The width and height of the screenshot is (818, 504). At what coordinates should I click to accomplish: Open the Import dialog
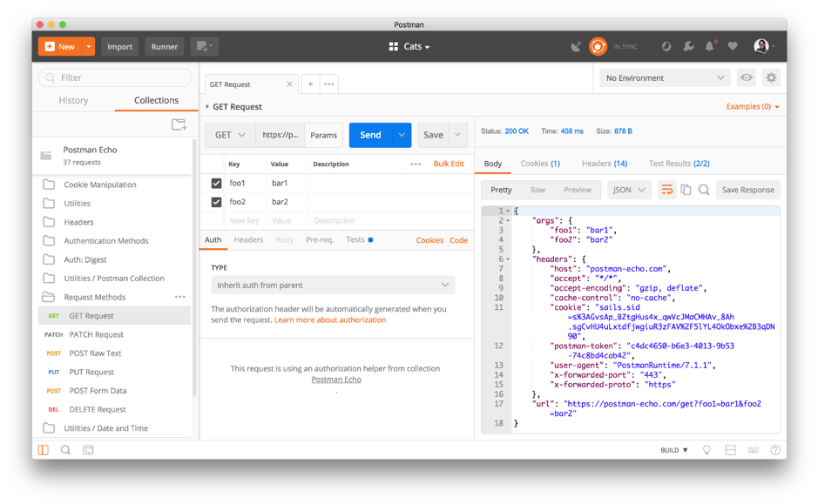[119, 46]
